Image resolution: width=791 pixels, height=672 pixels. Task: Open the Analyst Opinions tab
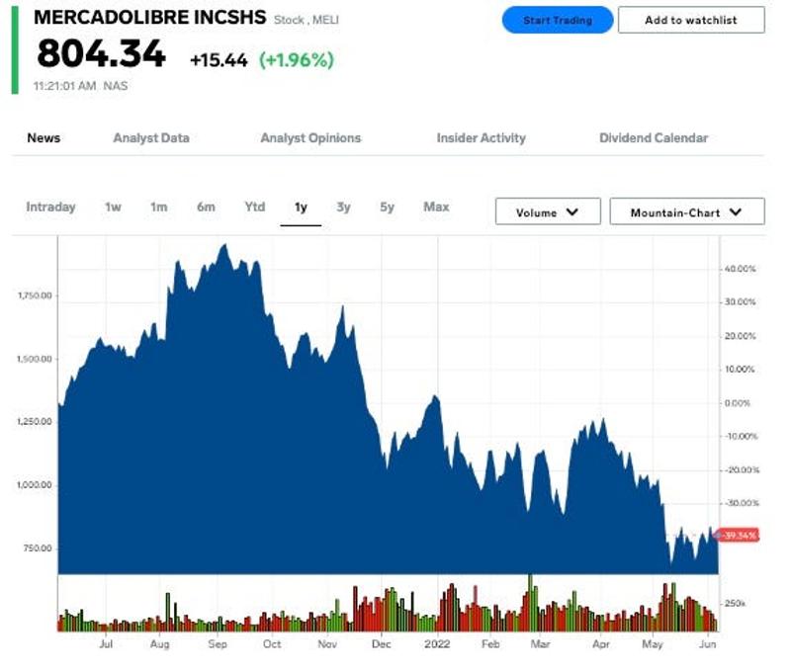point(310,138)
